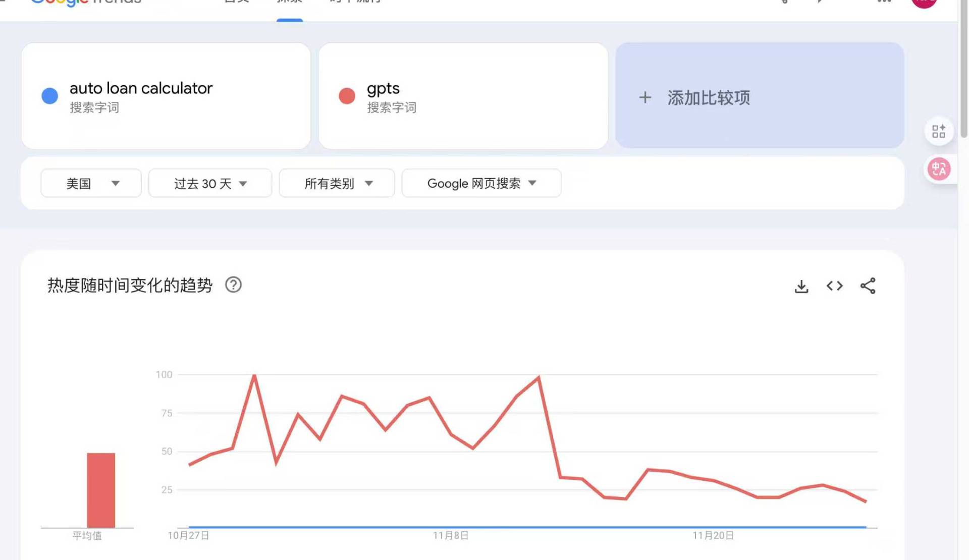969x560 pixels.
Task: Click the 100 value on the y-axis
Action: point(164,375)
